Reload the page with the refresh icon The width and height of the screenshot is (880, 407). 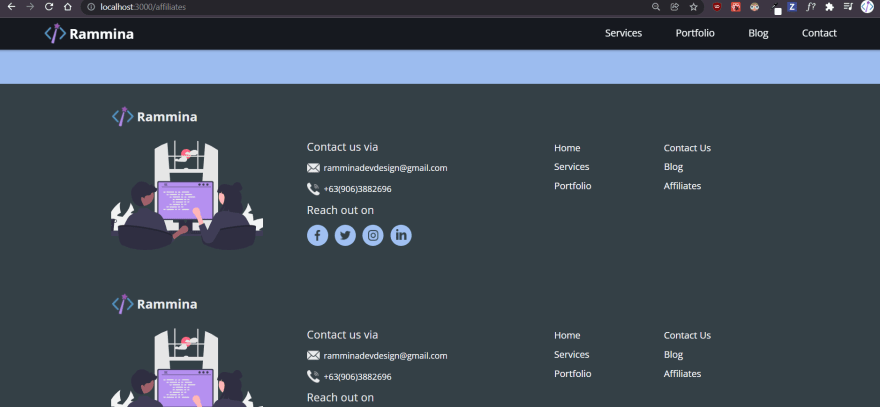coord(49,7)
